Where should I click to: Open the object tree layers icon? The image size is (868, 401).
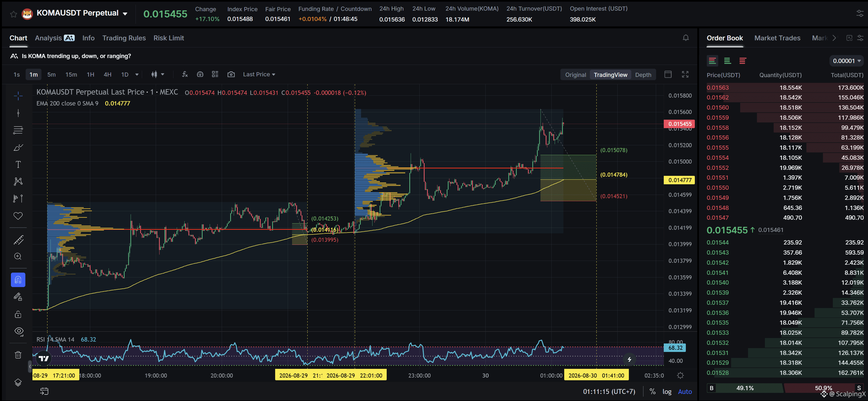[18, 382]
